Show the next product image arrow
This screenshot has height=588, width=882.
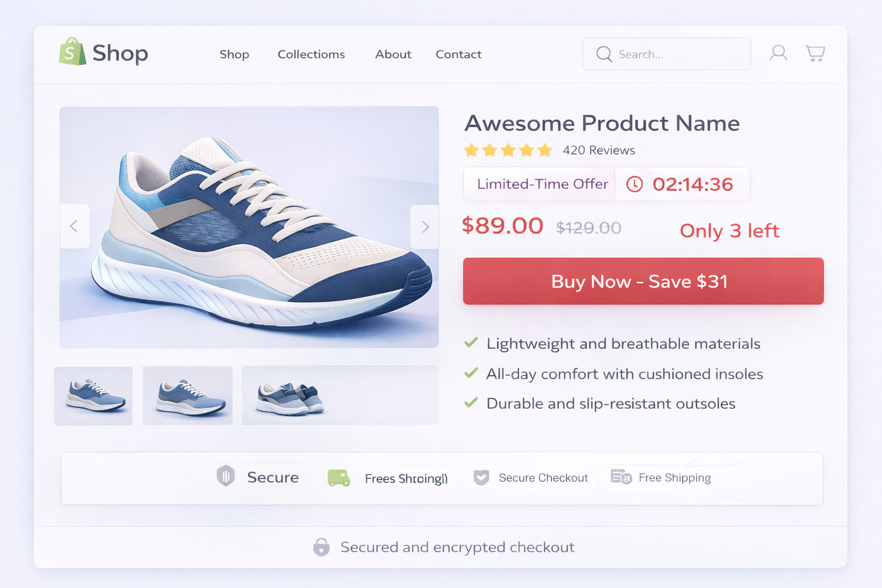click(425, 227)
